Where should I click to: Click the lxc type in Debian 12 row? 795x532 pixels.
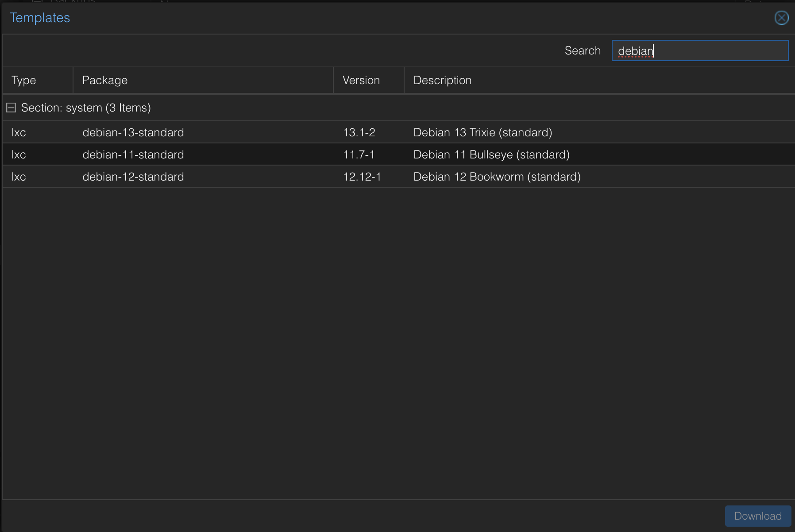point(19,177)
